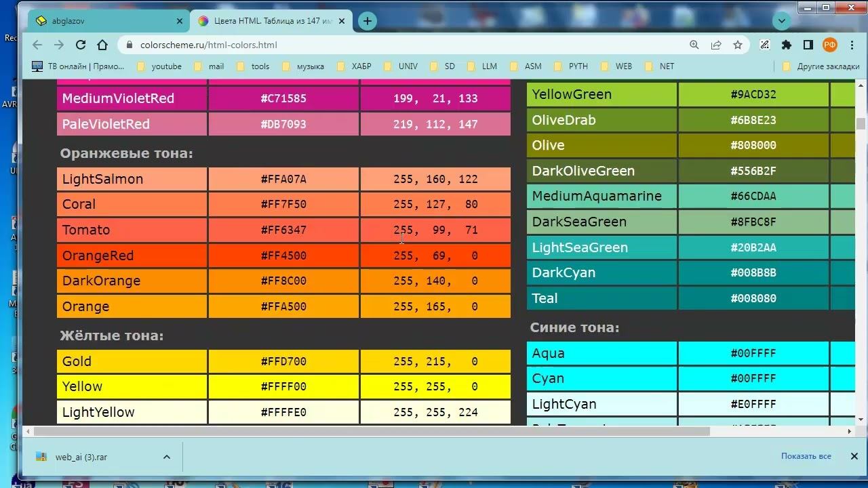The width and height of the screenshot is (868, 488).
Task: Open the tab search dropdown
Action: click(x=782, y=21)
